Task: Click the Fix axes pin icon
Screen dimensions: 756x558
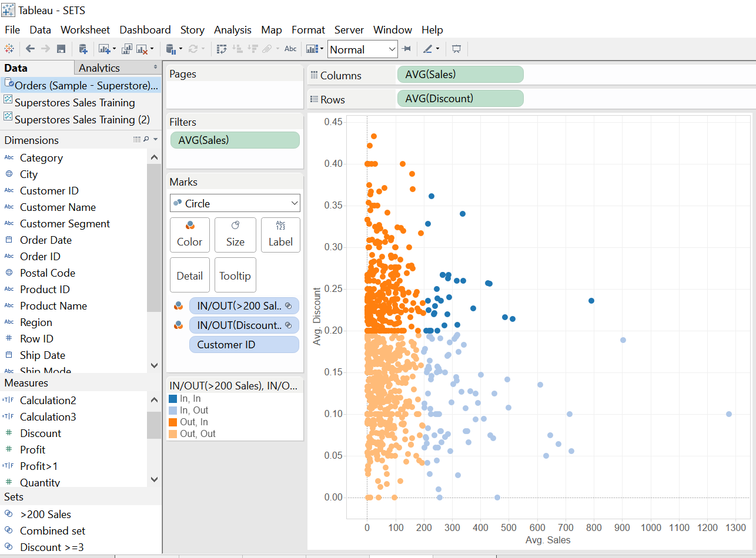Action: click(406, 49)
